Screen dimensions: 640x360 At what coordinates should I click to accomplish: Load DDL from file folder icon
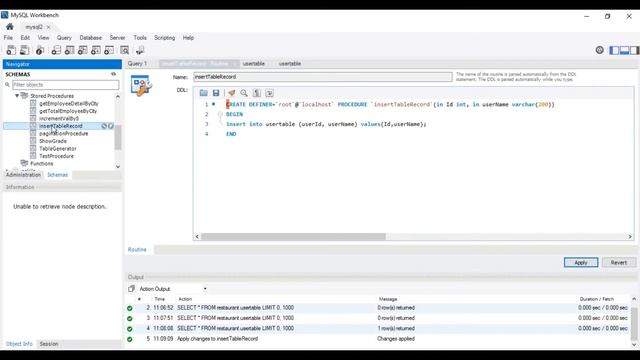coord(203,93)
